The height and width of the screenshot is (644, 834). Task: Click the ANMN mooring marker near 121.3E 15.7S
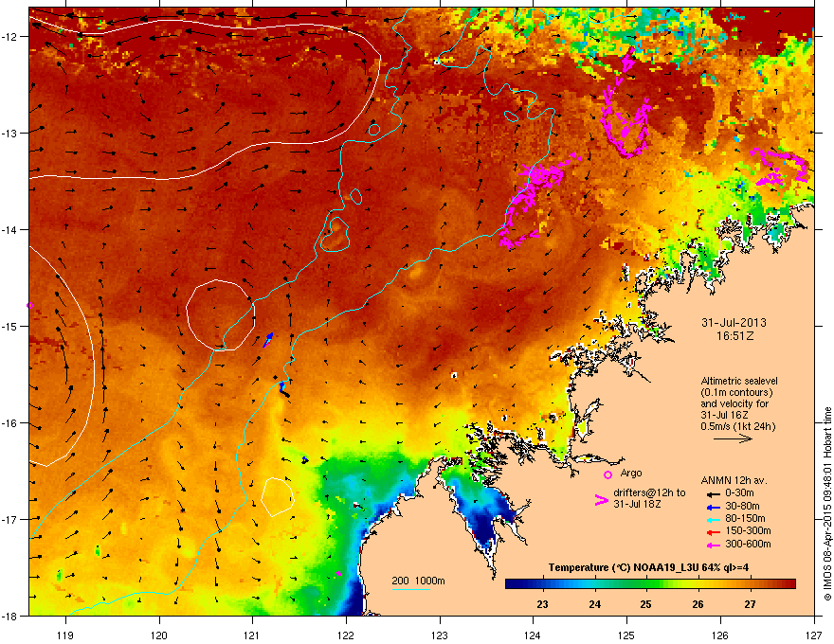point(283,388)
